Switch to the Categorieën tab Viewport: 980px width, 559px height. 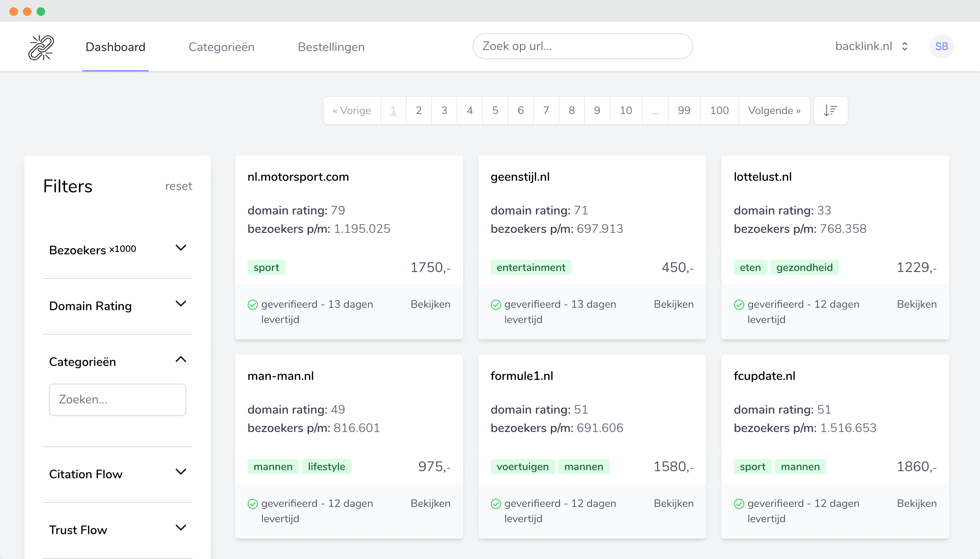click(222, 46)
